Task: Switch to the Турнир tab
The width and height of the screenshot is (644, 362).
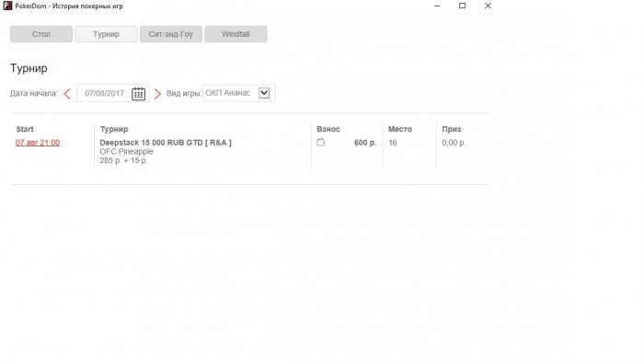Action: click(x=106, y=34)
